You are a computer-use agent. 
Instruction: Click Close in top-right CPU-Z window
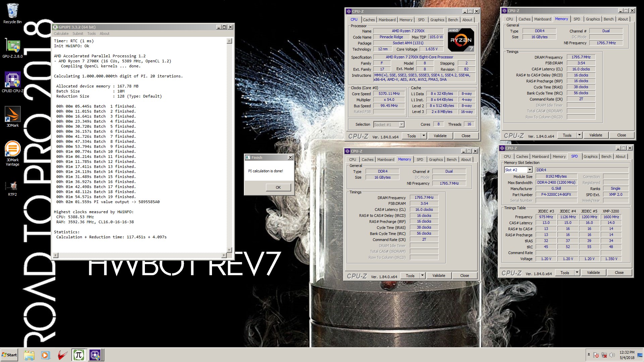pyautogui.click(x=622, y=135)
